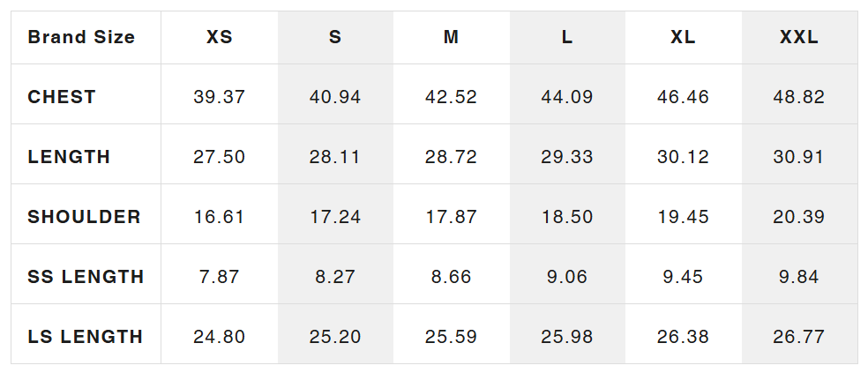
Task: Select SS length value 8.27
Action: click(335, 276)
